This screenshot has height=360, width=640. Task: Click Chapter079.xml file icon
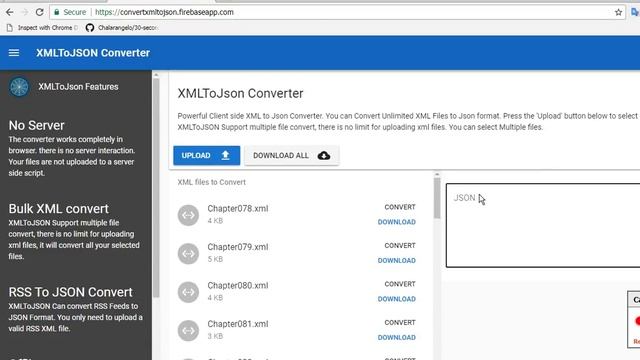(188, 253)
